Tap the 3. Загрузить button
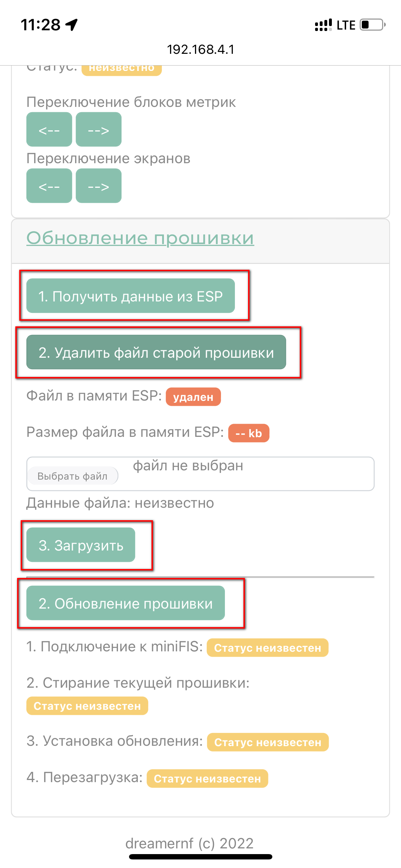Image resolution: width=401 pixels, height=868 pixels. tap(81, 545)
